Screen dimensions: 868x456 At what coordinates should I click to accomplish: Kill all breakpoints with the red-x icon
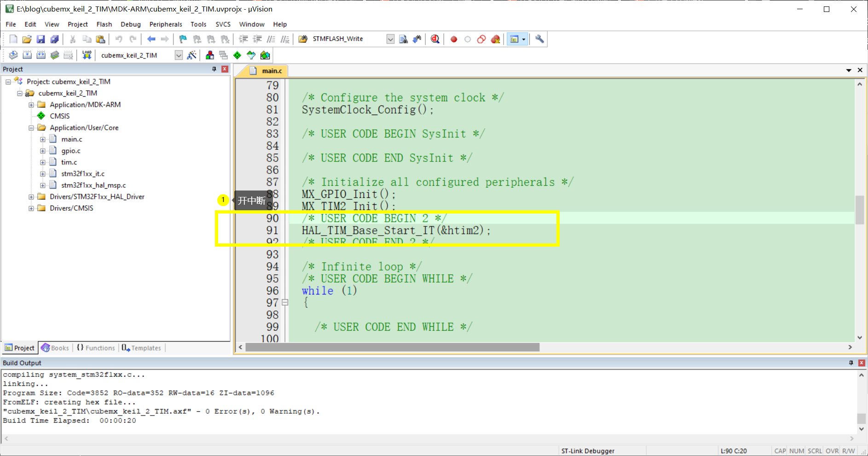click(x=495, y=39)
